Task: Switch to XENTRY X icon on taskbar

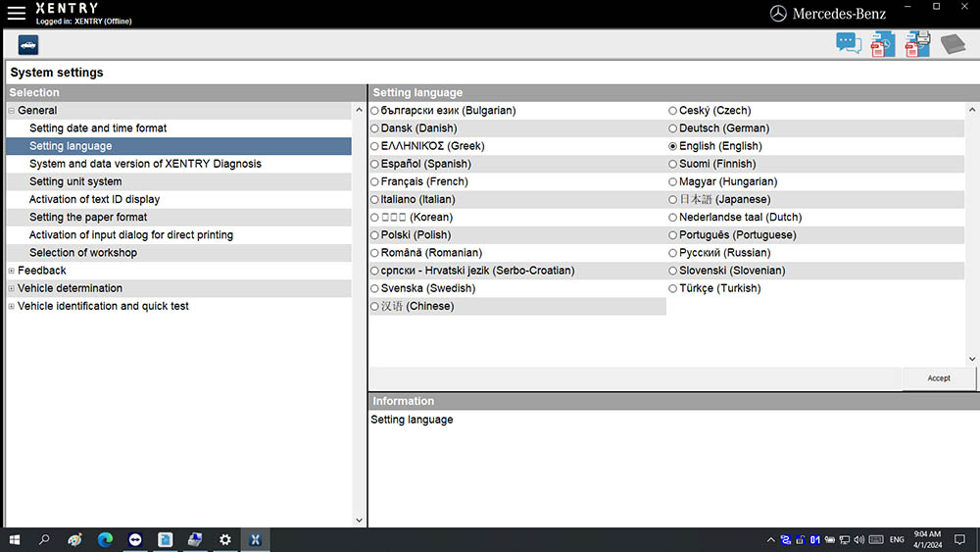Action: (255, 539)
